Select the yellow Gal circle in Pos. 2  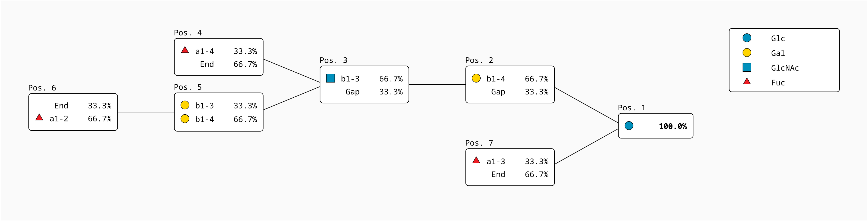pos(476,78)
